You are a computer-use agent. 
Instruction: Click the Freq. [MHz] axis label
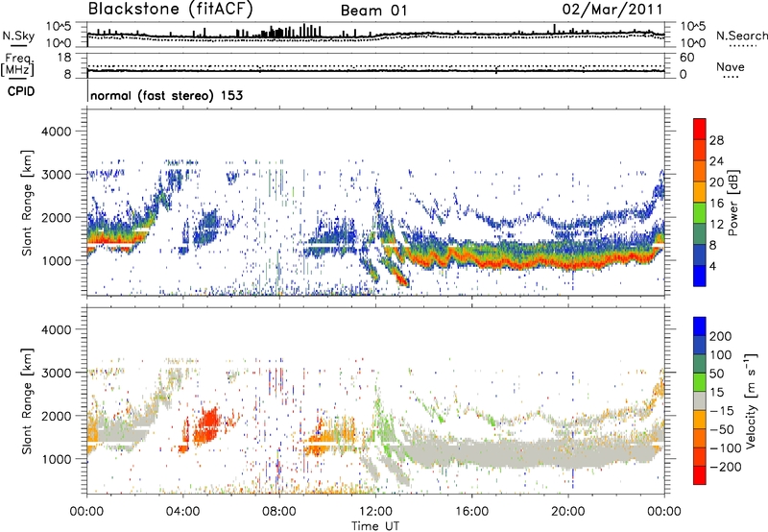click(x=17, y=64)
